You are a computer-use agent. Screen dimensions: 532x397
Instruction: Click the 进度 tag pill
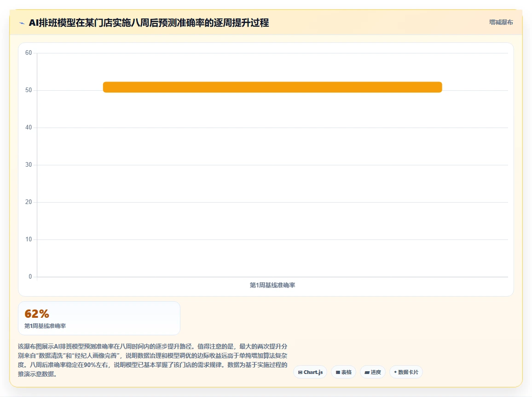click(x=372, y=372)
